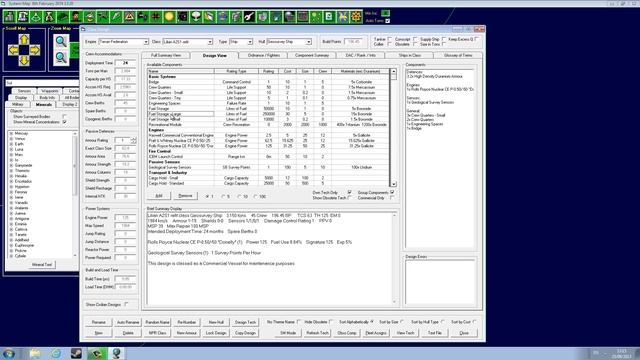Click the first toolbar icon with buildings
The image size is (640, 360).
point(9,17)
